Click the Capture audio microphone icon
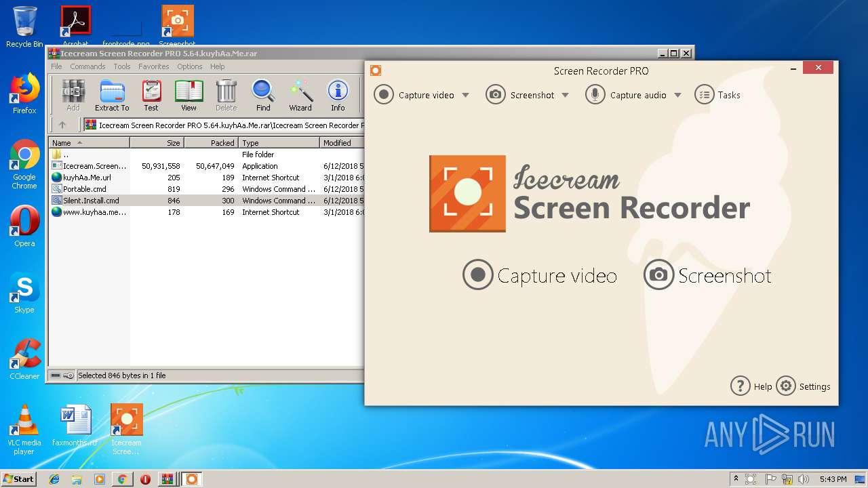 tap(595, 95)
